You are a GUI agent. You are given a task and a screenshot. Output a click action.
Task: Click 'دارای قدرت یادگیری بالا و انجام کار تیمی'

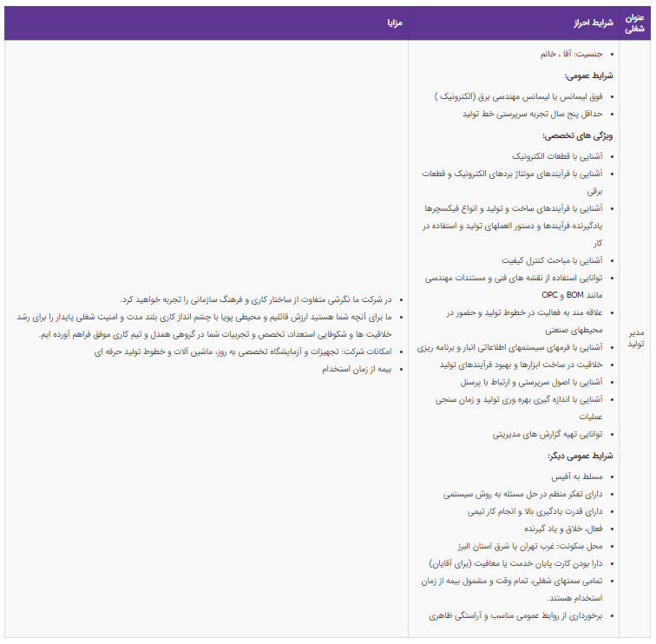click(x=535, y=512)
